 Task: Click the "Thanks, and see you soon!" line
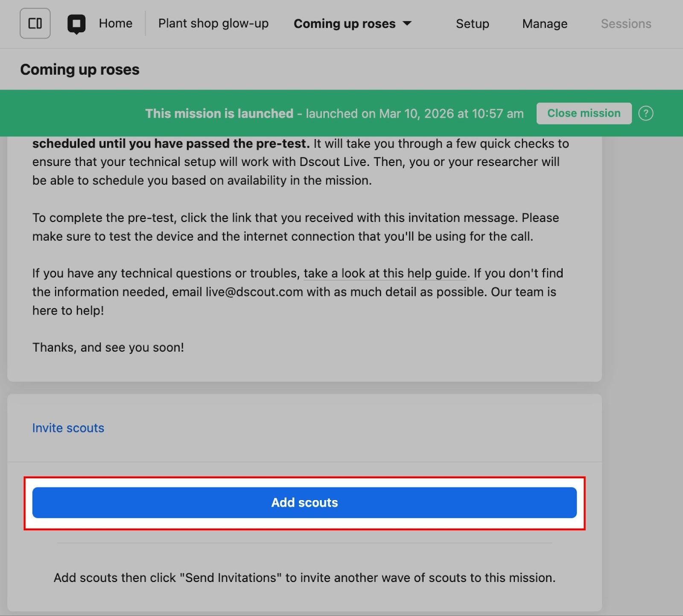[108, 347]
